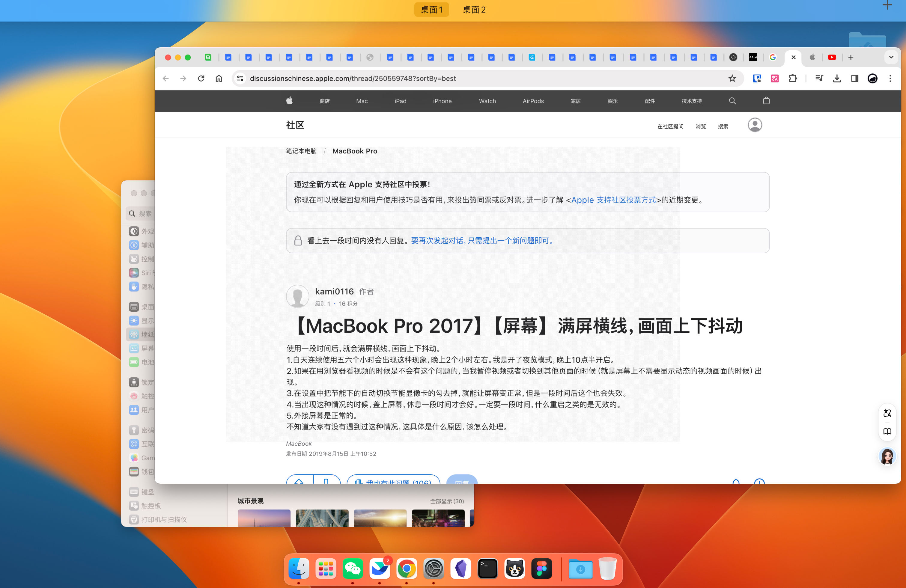
Task: Open the Chrome extensions puzzle icon
Action: point(793,79)
